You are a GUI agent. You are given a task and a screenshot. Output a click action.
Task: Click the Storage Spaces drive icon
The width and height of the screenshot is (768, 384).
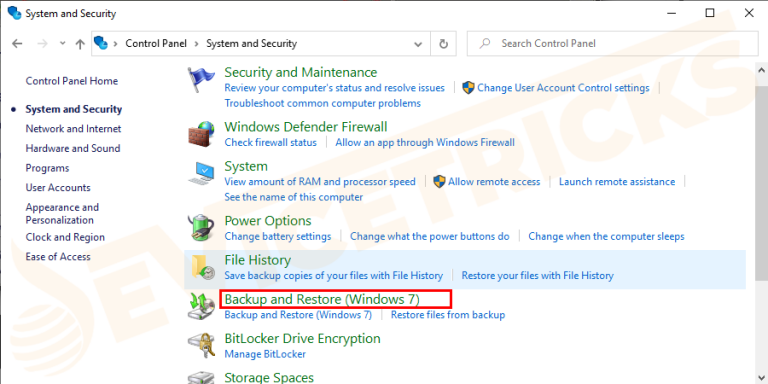(201, 378)
